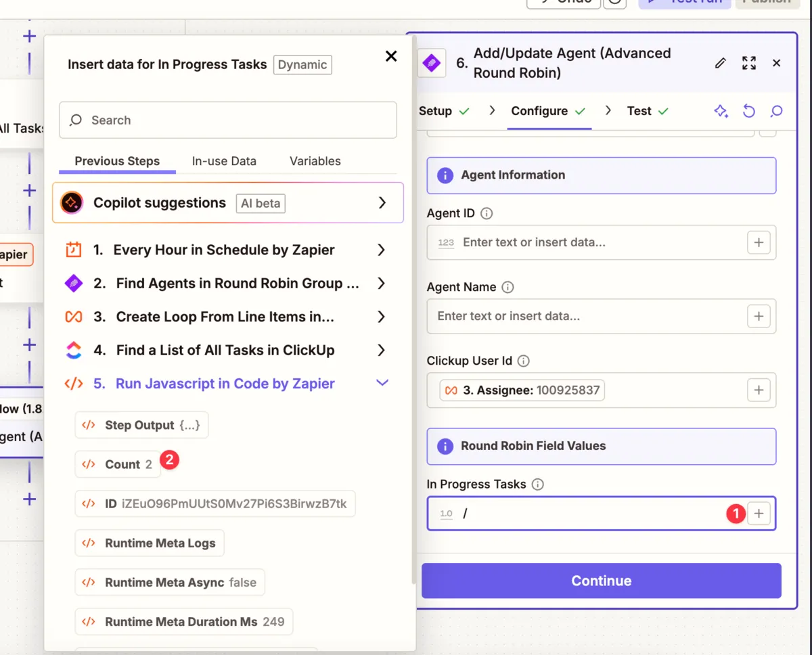The height and width of the screenshot is (655, 812).
Task: Click info icon beside Clickup User Id
Action: point(524,361)
